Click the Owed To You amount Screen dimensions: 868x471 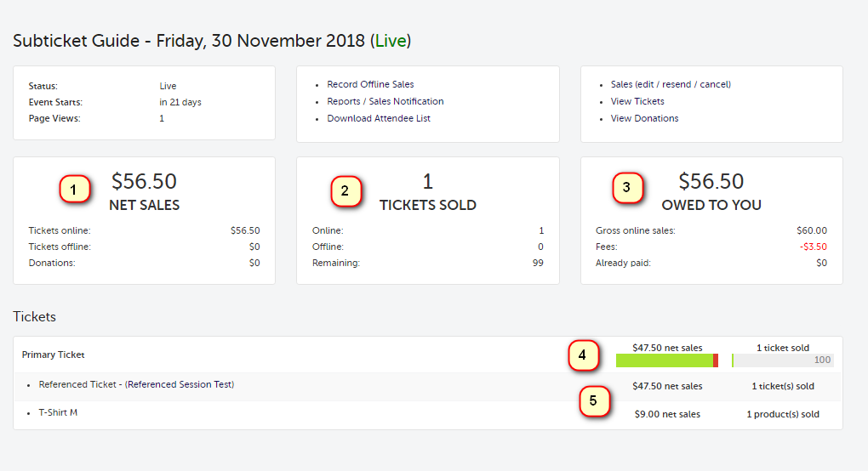point(711,181)
